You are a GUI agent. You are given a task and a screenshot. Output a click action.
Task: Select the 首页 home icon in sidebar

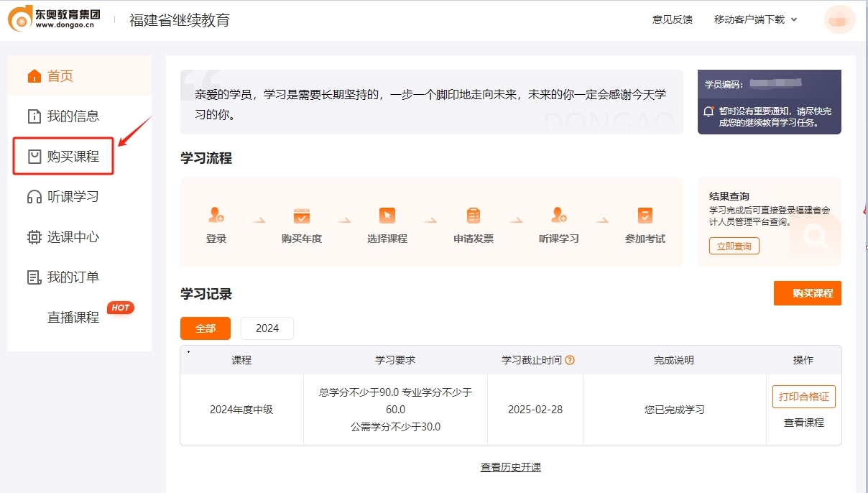pyautogui.click(x=34, y=75)
